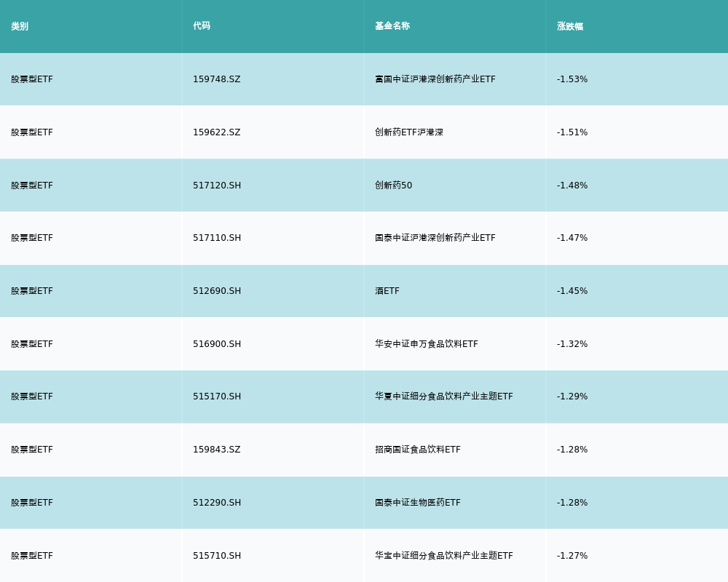The height and width of the screenshot is (582, 728).
Task: Click the -1.47% change value
Action: pos(572,238)
